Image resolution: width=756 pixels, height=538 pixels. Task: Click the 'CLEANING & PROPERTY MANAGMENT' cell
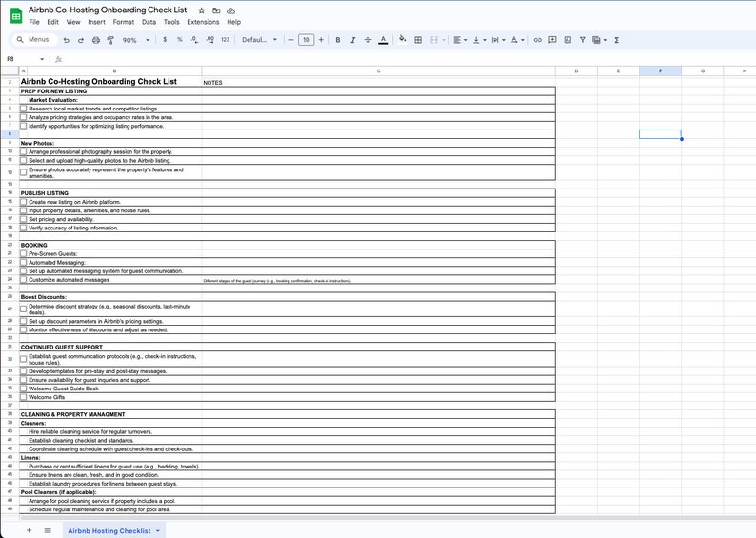click(x=110, y=414)
